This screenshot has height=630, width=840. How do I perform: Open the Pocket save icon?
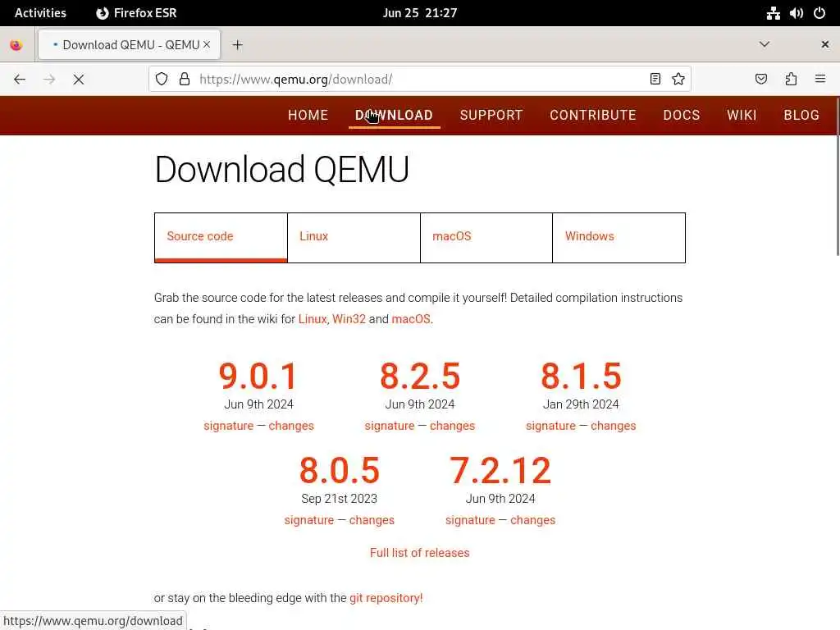(x=761, y=80)
